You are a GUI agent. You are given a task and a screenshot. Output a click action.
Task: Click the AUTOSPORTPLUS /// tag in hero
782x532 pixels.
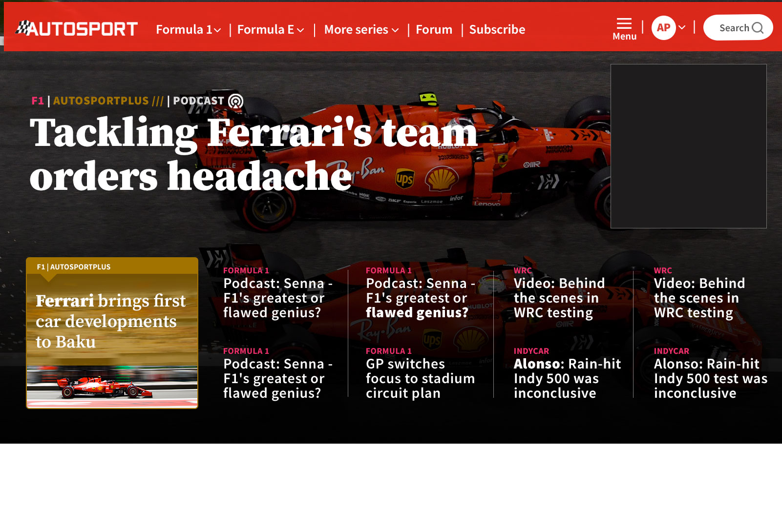[108, 101]
